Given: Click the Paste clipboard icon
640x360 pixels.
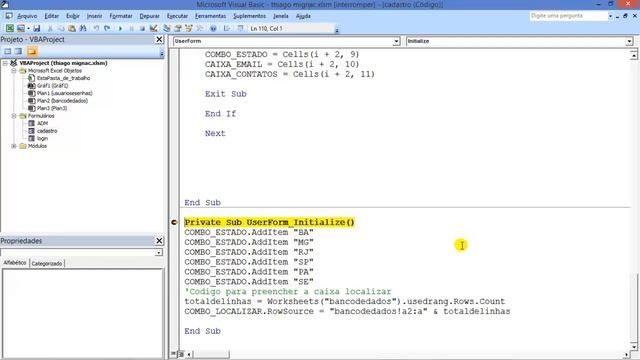Looking at the screenshot, I should pyautogui.click(x=71, y=29).
